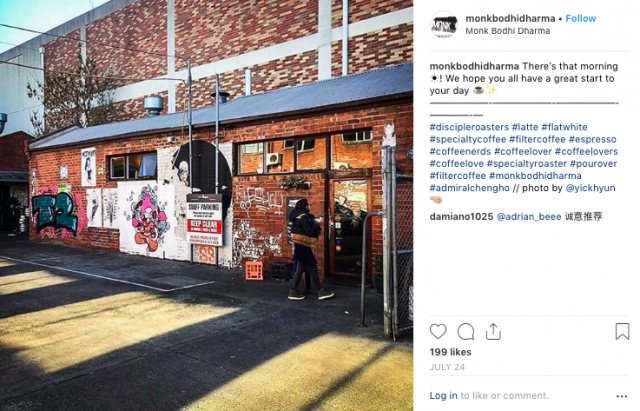View the 199 likes list
The width and height of the screenshot is (640, 411).
450,352
